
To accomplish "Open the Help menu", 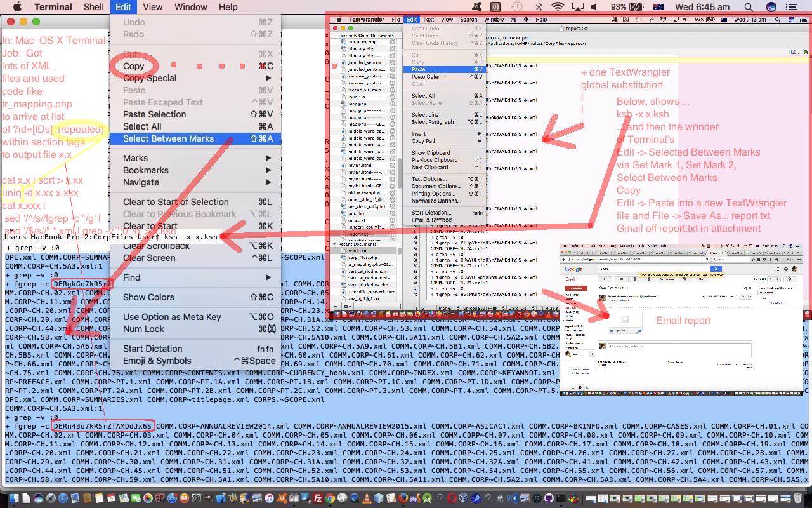I will point(228,7).
